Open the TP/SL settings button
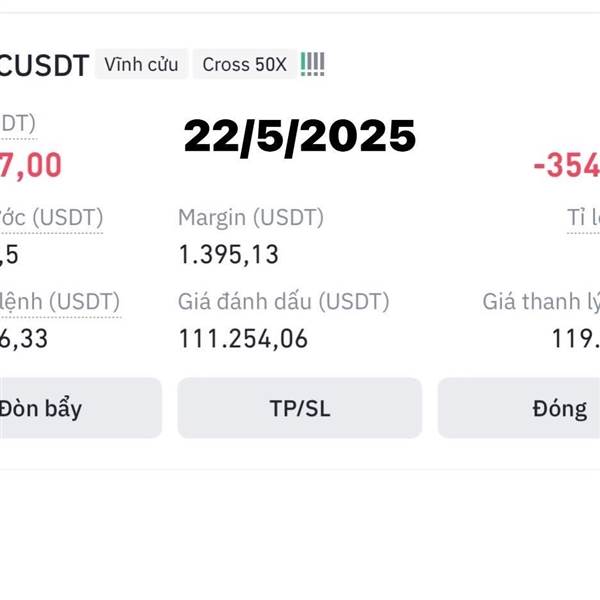The width and height of the screenshot is (600, 600). (x=300, y=408)
